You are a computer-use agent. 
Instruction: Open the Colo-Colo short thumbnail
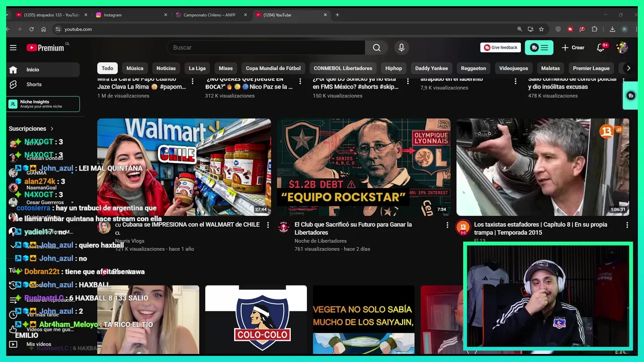[x=256, y=320]
